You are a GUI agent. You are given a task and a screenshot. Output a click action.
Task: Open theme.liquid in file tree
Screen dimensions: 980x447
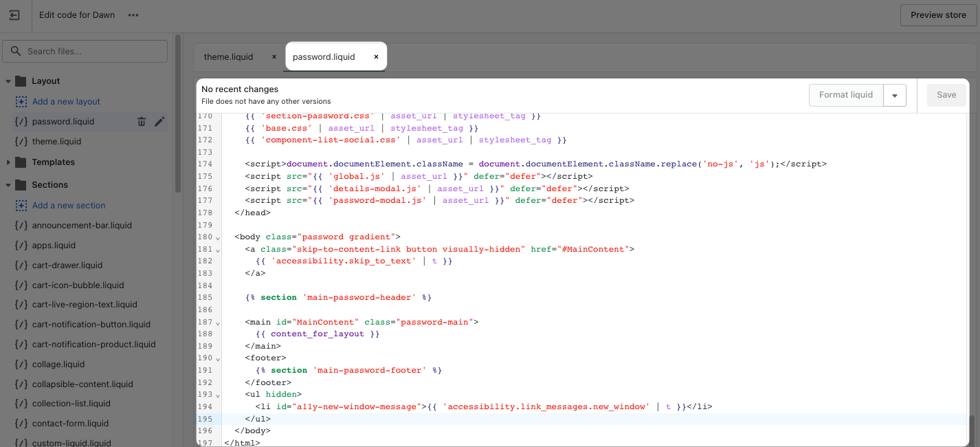pyautogui.click(x=56, y=142)
